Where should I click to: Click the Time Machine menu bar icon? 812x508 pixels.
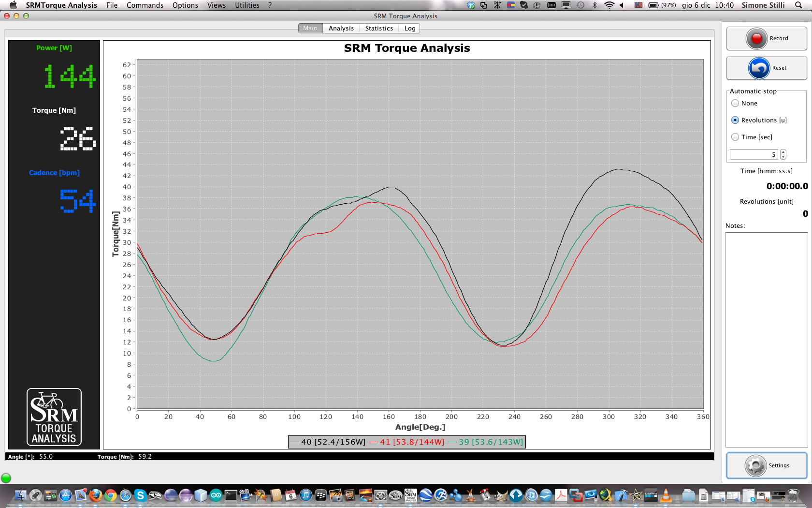[x=580, y=5]
